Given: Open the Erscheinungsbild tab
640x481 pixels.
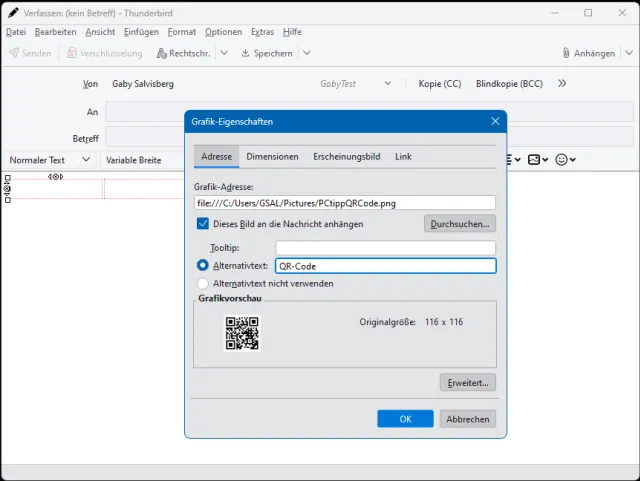Looking at the screenshot, I should (x=346, y=157).
